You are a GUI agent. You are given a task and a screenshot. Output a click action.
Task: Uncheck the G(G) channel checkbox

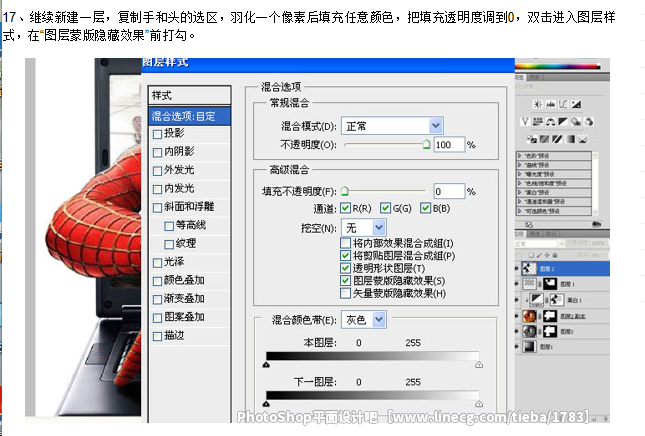tap(385, 208)
